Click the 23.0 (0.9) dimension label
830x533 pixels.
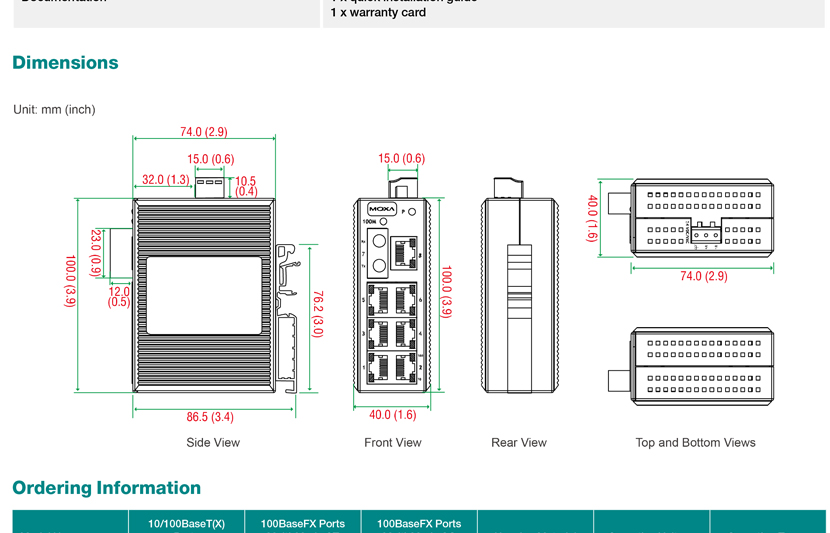point(96,252)
